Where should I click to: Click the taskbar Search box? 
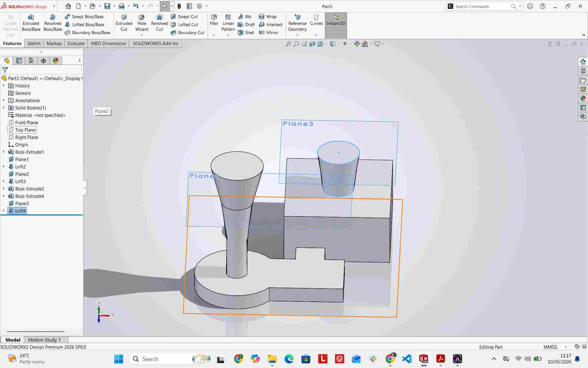(x=171, y=359)
